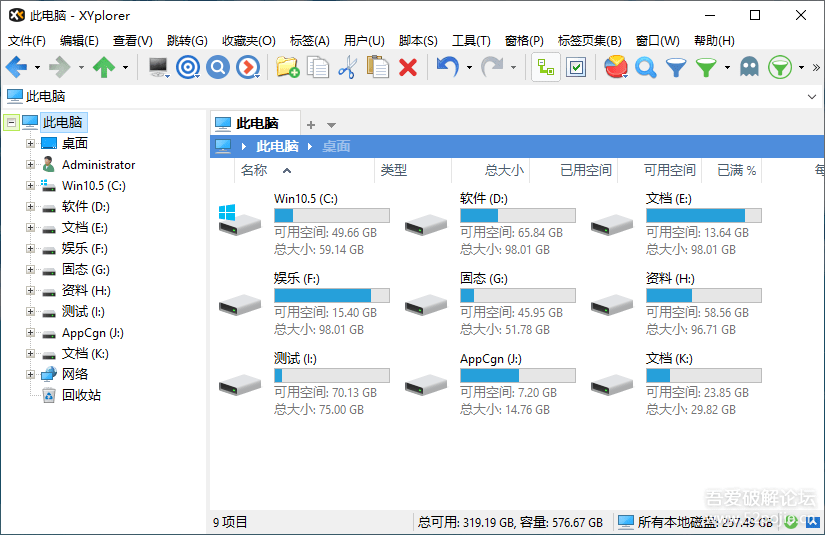The image size is (825, 535).
Task: Open the 标签页集(B) menu
Action: click(x=590, y=41)
